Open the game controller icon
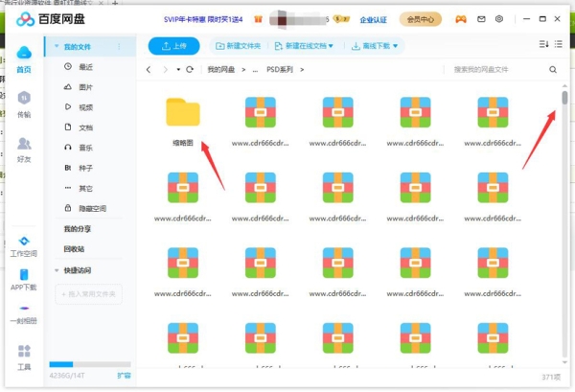Viewport: 575px width, 392px height. [x=461, y=19]
